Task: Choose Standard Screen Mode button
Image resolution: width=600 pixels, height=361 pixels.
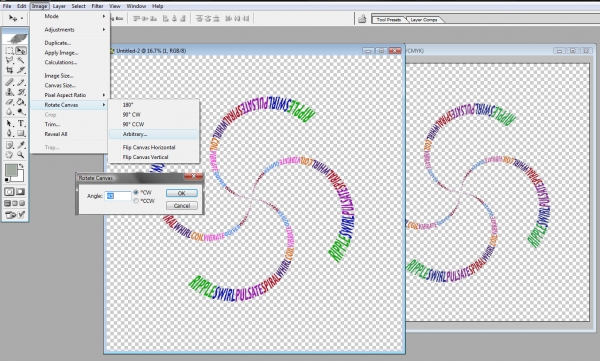Action: [7, 203]
